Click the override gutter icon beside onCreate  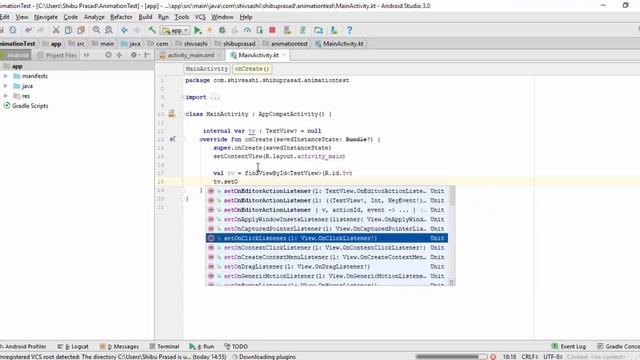[172, 139]
